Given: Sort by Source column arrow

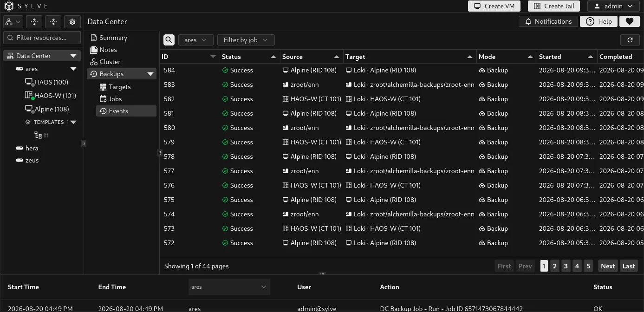Looking at the screenshot, I should click(x=337, y=57).
